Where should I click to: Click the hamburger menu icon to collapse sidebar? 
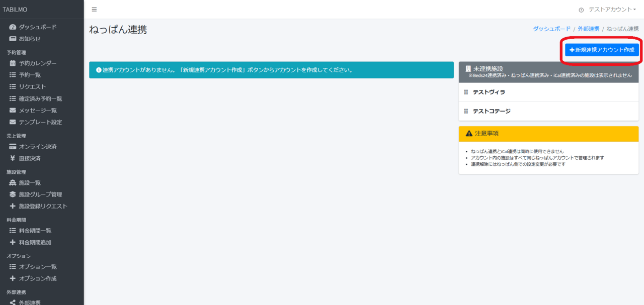(94, 10)
